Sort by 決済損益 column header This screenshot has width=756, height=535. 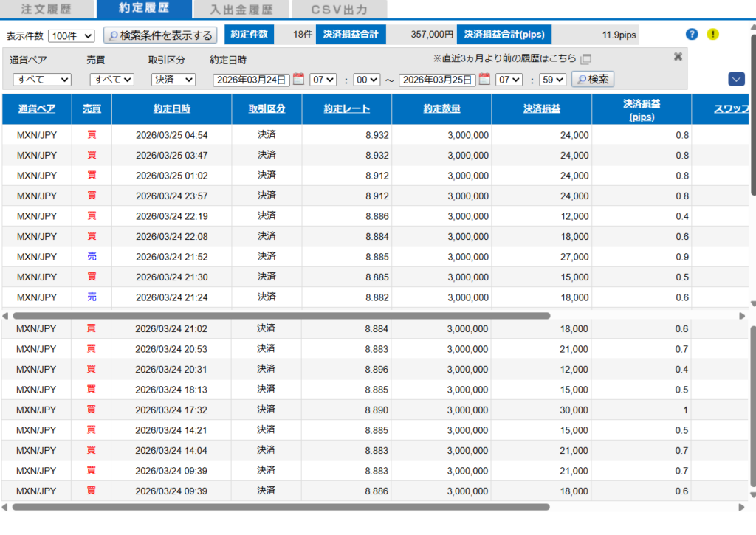tap(541, 109)
